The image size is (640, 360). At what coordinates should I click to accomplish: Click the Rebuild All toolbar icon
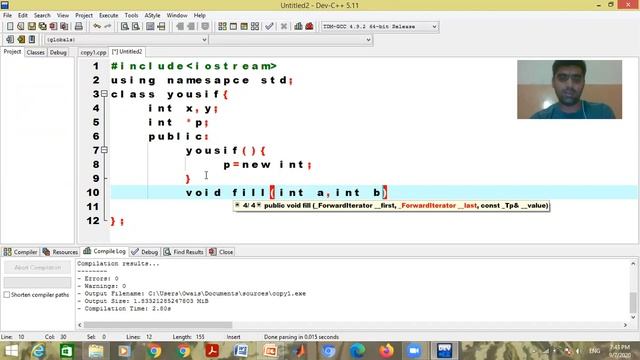tap(255, 27)
